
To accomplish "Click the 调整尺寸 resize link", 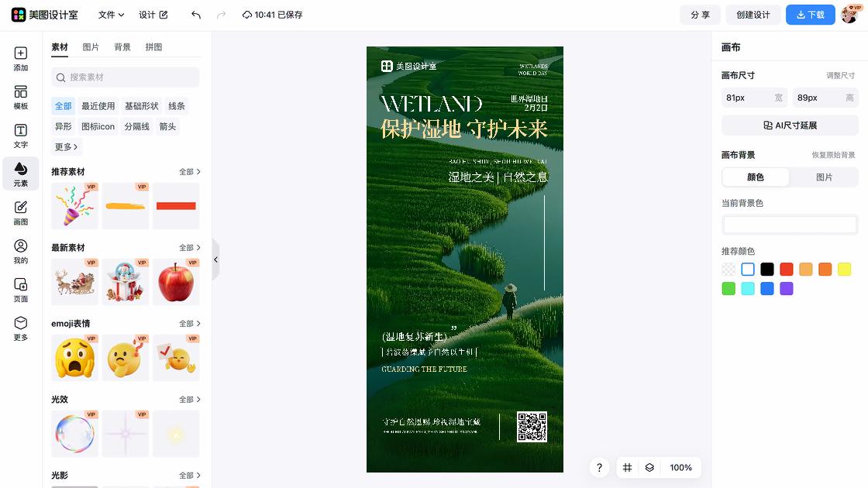I will tap(842, 75).
